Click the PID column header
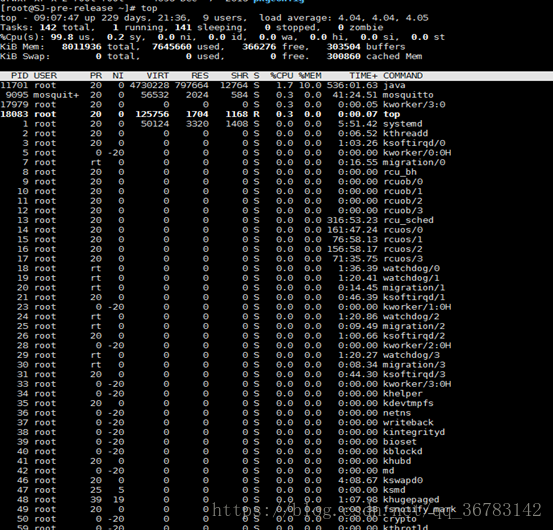553x530 pixels. [19, 76]
